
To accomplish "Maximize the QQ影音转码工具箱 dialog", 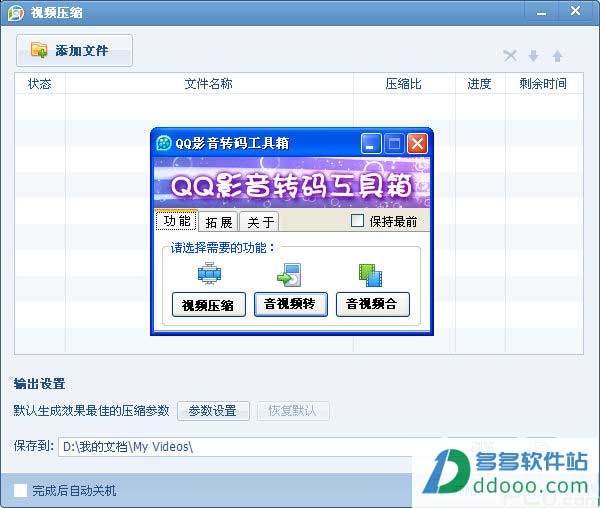I will tap(394, 143).
